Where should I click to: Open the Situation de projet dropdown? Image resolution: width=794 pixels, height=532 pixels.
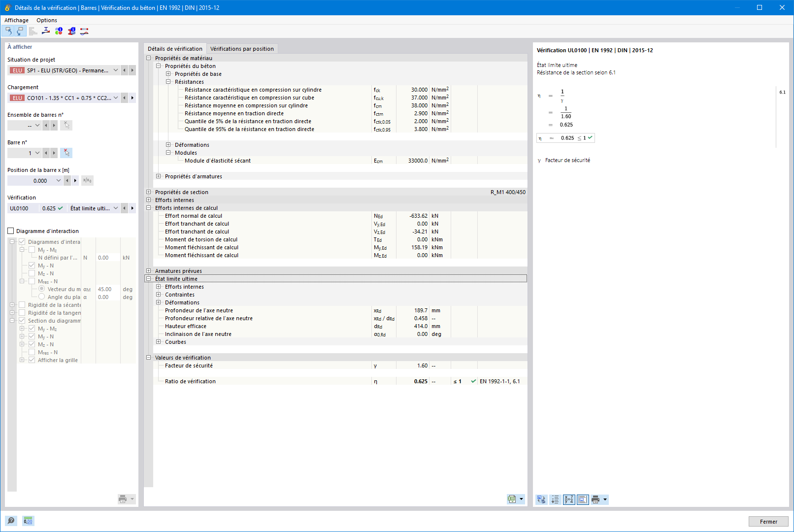[116, 70]
